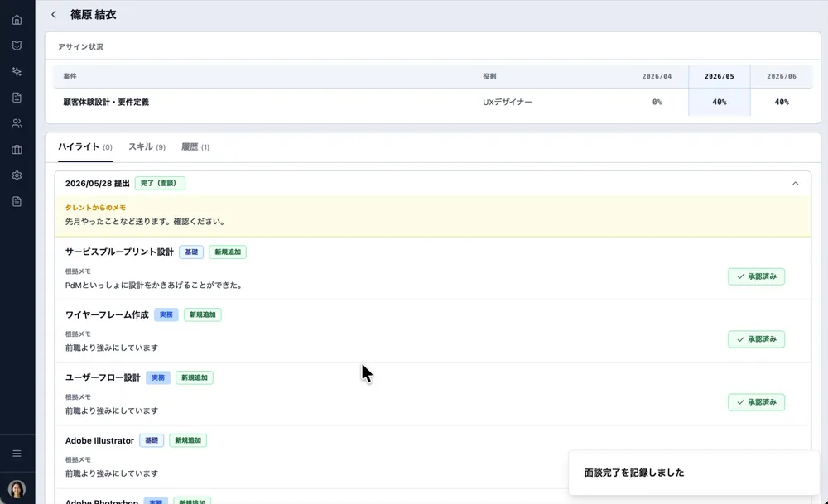Click the アサイン状況 section heading
This screenshot has height=504, width=828.
81,46
